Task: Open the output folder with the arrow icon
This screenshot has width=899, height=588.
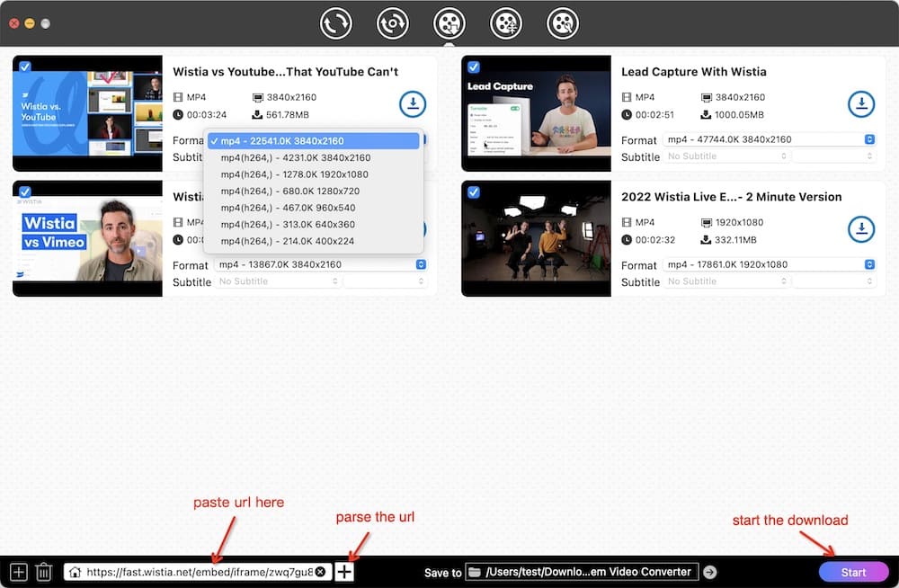Action: pyautogui.click(x=710, y=572)
